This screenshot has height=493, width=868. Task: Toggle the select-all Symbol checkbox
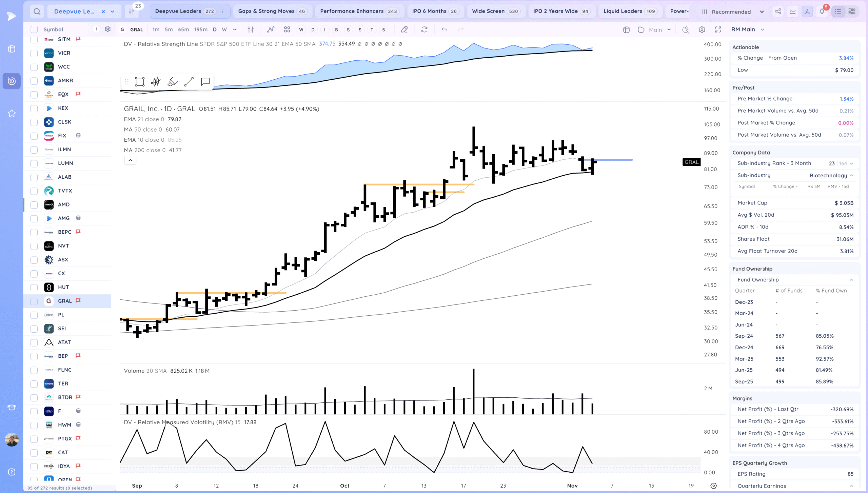click(x=34, y=29)
